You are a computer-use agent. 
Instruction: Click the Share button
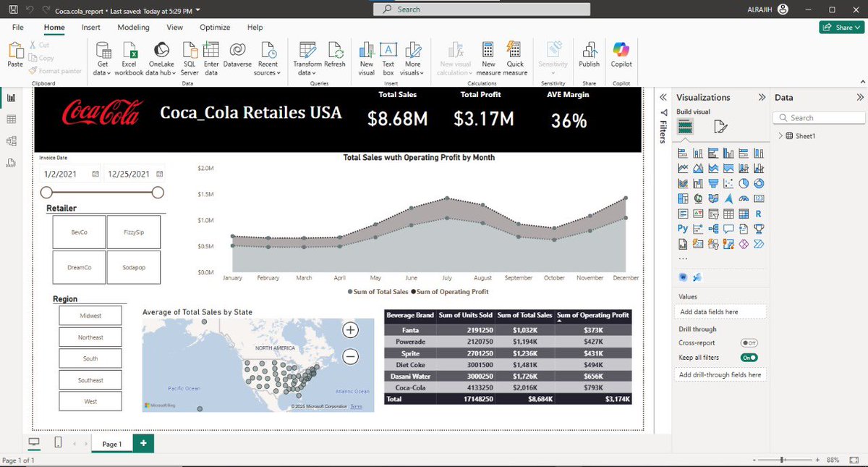point(841,28)
